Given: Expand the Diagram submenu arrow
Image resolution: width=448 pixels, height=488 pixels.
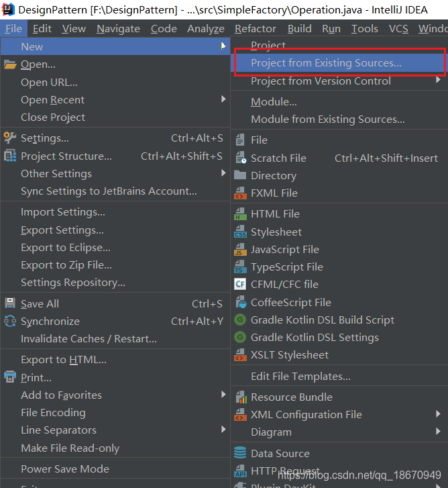Looking at the screenshot, I should click(x=438, y=431).
